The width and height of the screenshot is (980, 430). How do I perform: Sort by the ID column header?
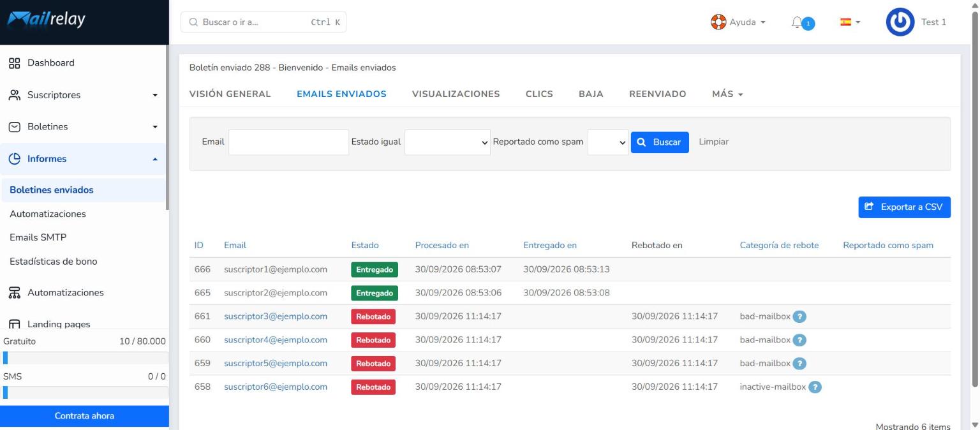click(x=199, y=245)
